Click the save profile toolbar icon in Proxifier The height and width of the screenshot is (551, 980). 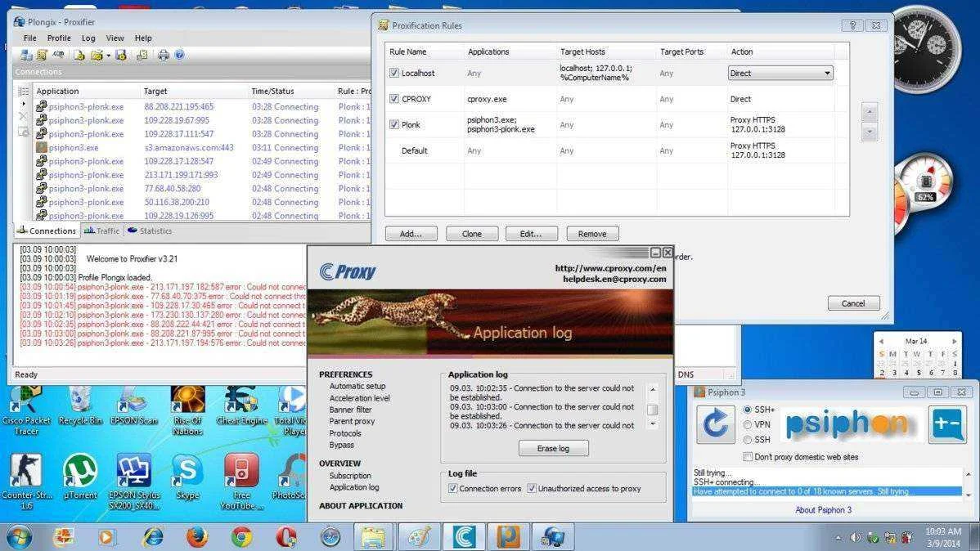tap(121, 55)
